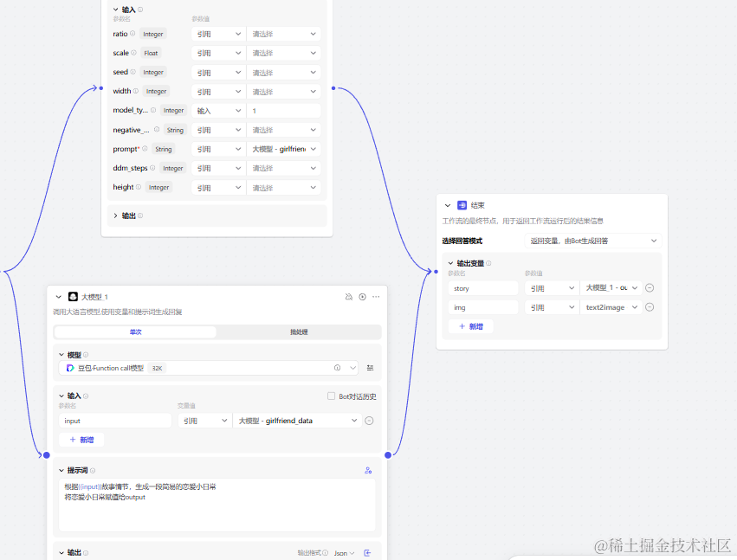Click the Float tag beside scale
This screenshot has width=737, height=560.
(x=151, y=53)
